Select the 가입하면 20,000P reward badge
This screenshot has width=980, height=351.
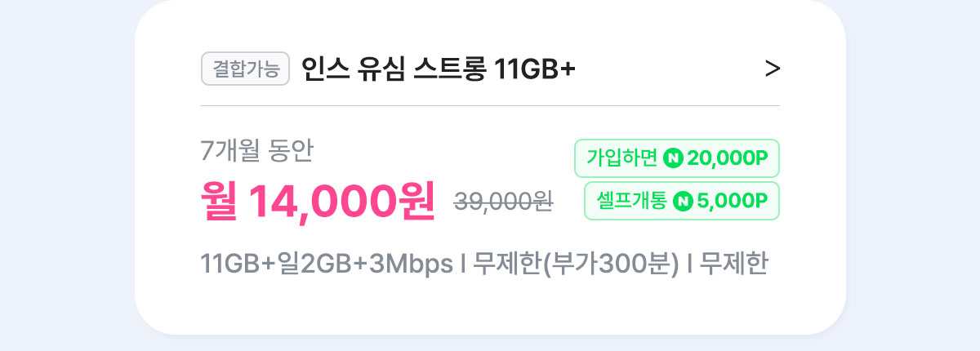pyautogui.click(x=677, y=158)
